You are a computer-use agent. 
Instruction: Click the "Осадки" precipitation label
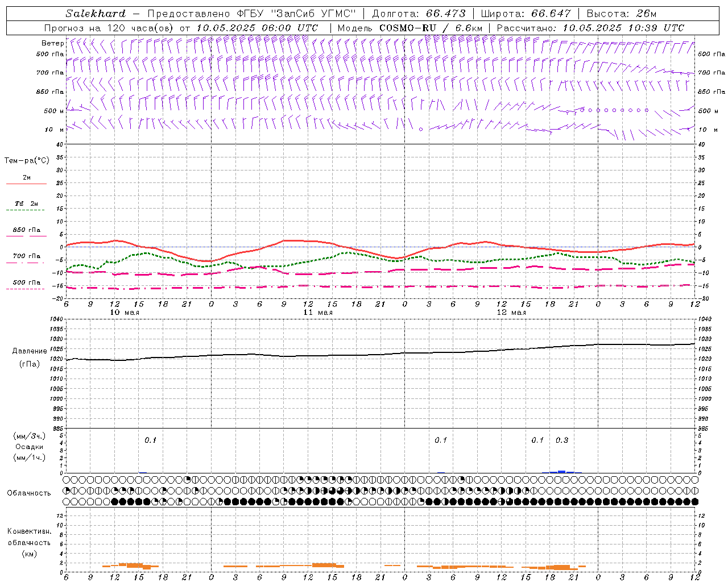(30, 447)
